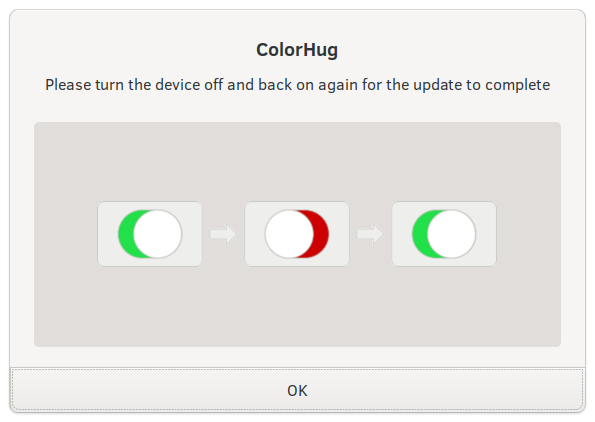The image size is (595, 422).
Task: Click the gray panel area above the switches
Action: (297, 161)
